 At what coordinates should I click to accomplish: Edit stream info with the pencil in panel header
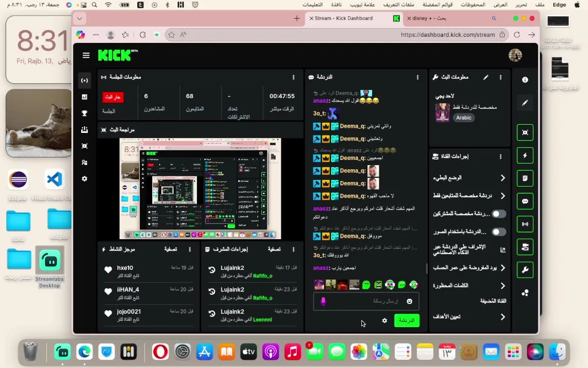coord(485,77)
